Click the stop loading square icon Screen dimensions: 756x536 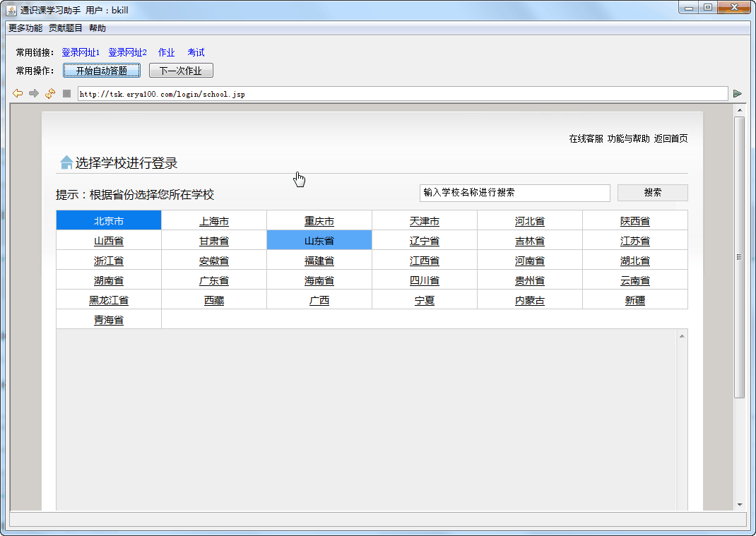click(x=66, y=93)
